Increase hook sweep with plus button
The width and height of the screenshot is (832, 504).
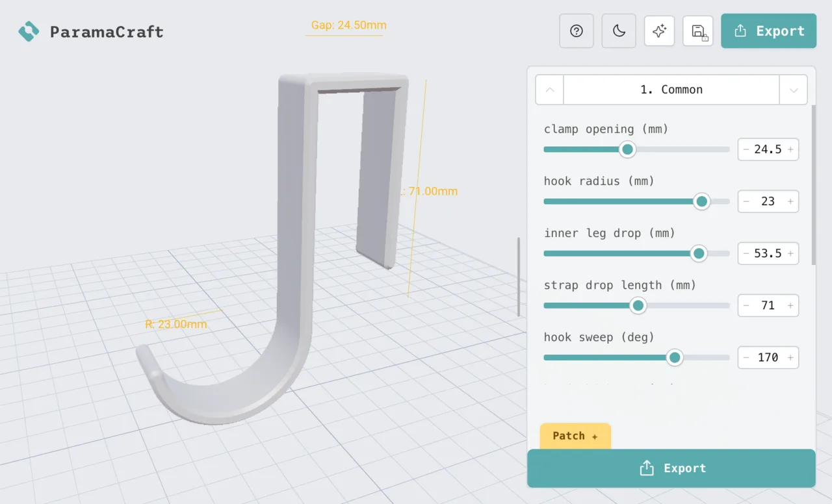(x=790, y=357)
